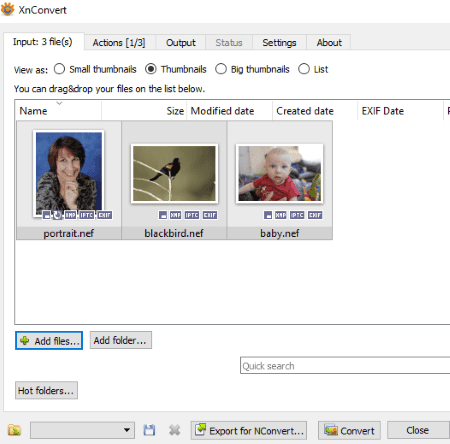This screenshot has height=444, width=450.
Task: Click the EXIF badge under blackbird.nef
Action: (x=210, y=215)
